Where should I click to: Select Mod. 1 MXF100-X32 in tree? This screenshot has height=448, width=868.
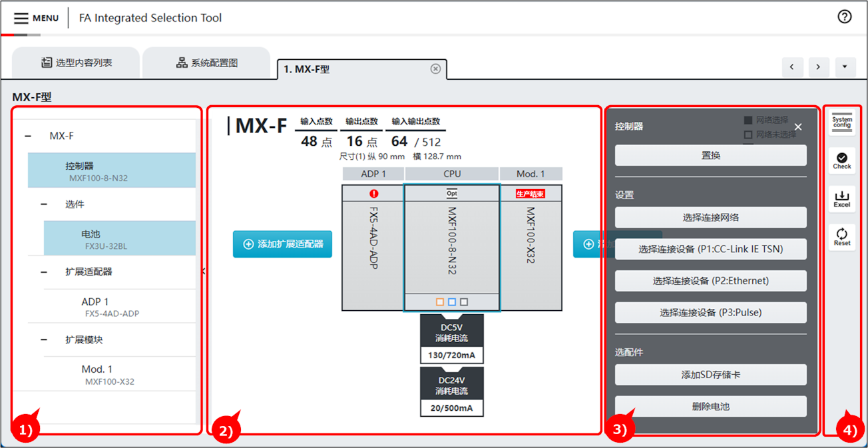[x=108, y=374]
